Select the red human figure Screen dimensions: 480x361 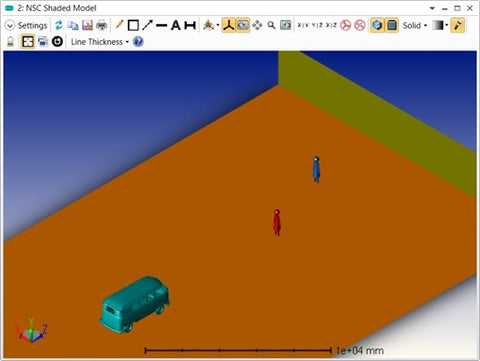pos(277,222)
